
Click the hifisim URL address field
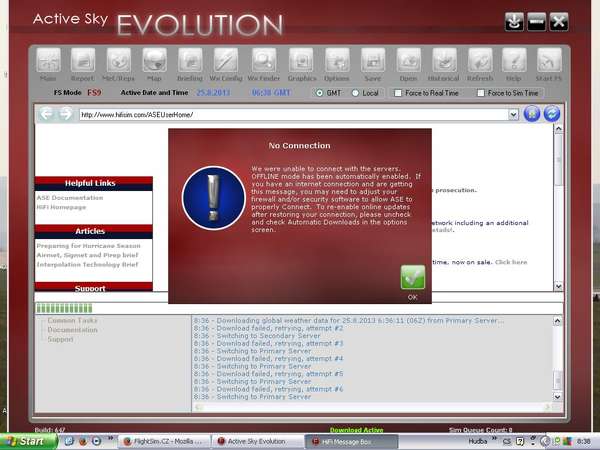294,114
